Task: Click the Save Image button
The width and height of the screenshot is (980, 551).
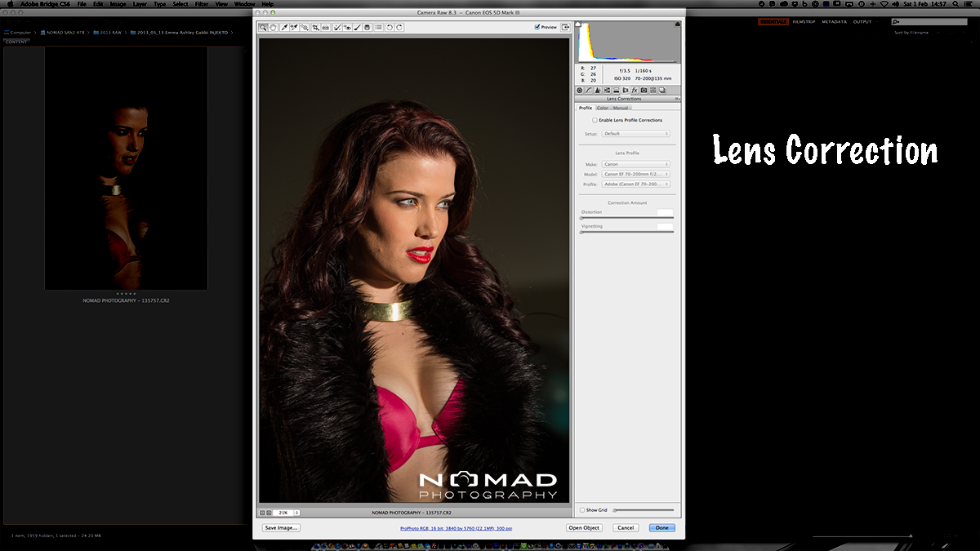Action: 282,528
